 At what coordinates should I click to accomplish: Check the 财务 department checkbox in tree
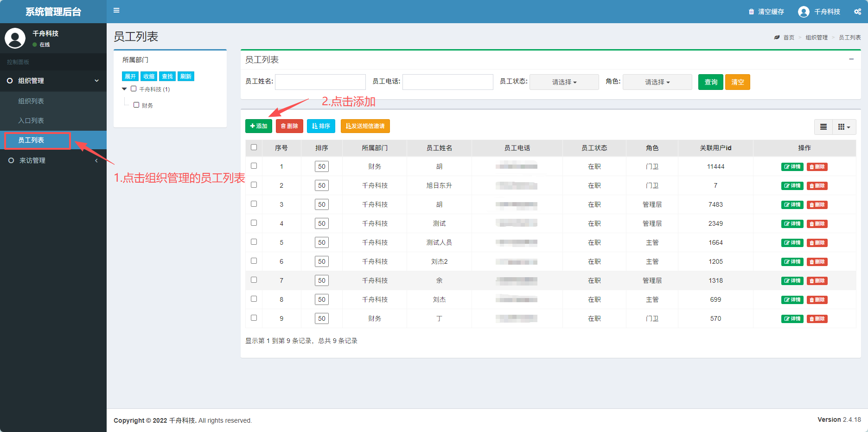pos(136,105)
